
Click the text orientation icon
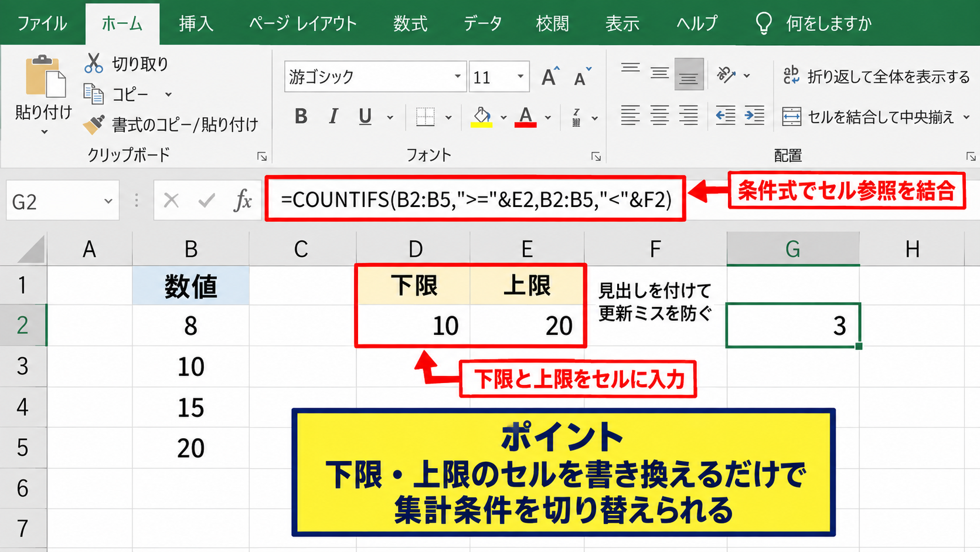click(726, 74)
